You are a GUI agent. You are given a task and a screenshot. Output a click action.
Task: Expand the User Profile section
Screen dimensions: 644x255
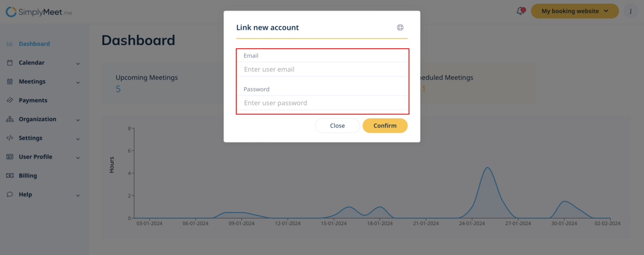[78, 157]
